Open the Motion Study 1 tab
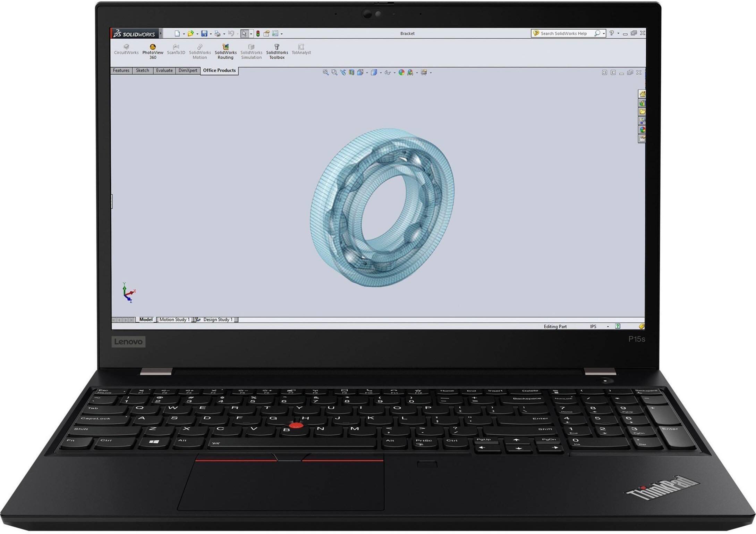The height and width of the screenshot is (534, 756). click(175, 319)
